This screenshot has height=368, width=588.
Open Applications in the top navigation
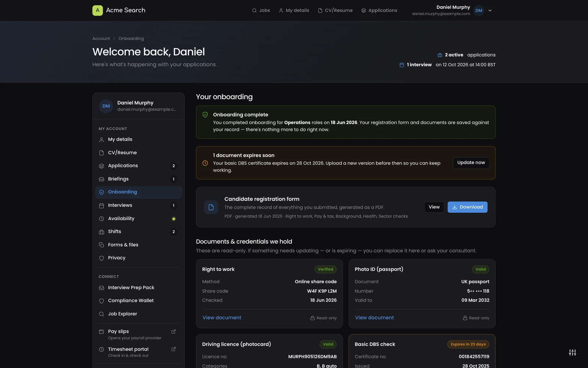pos(379,10)
